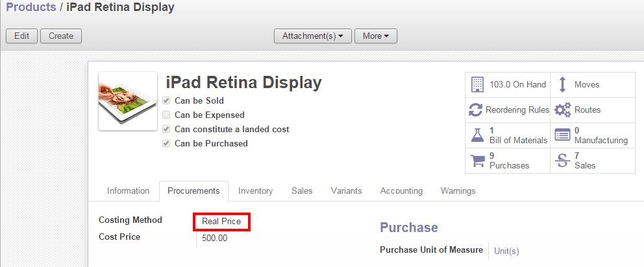This screenshot has height=267, width=644.
Task: Open the Warnings tab
Action: [458, 191]
